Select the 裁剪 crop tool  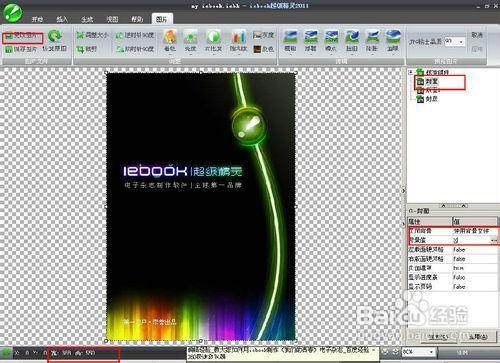(x=87, y=49)
